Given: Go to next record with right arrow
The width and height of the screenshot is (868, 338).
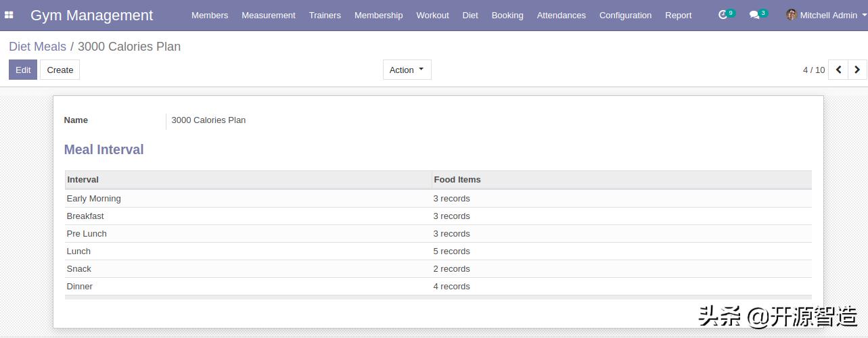Looking at the screenshot, I should click(x=857, y=70).
